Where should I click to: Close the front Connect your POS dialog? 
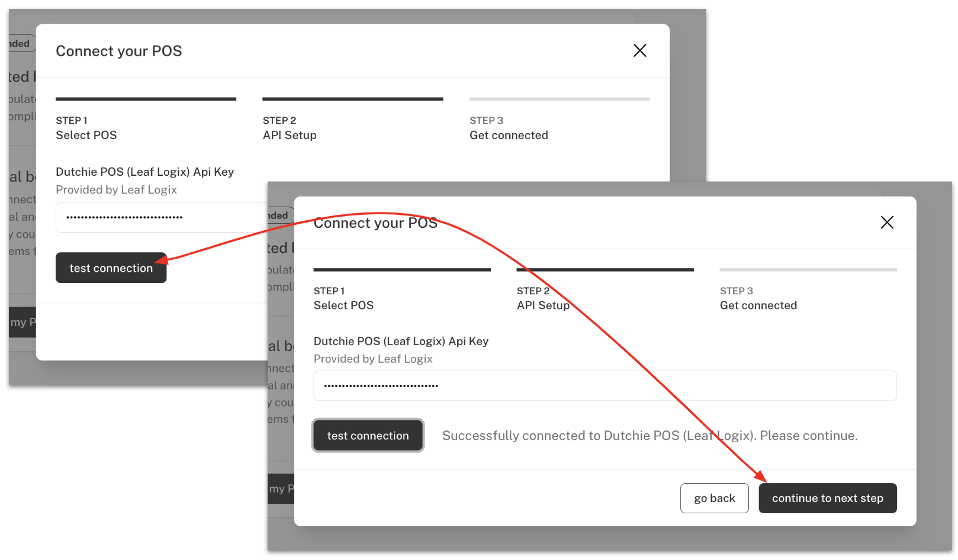click(886, 223)
